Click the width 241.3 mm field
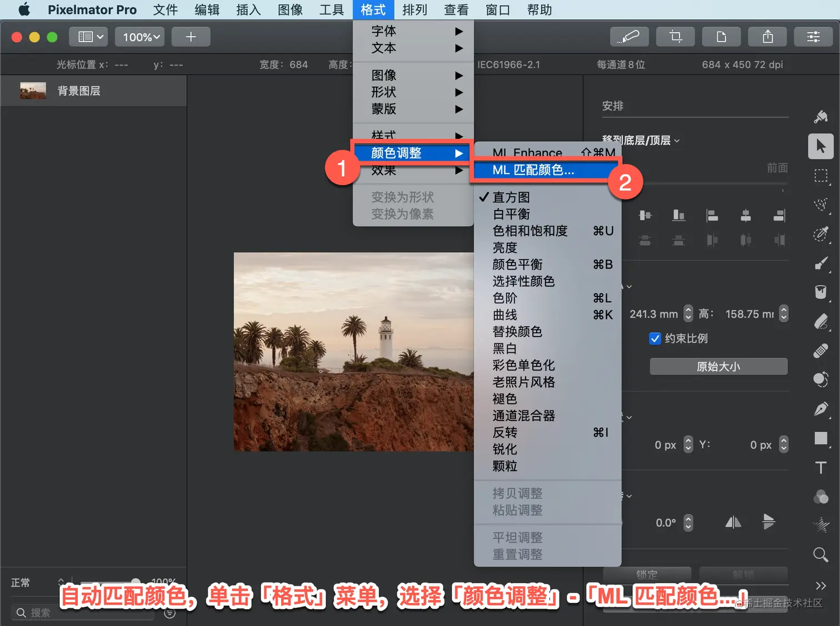The width and height of the screenshot is (840, 626). (x=653, y=314)
